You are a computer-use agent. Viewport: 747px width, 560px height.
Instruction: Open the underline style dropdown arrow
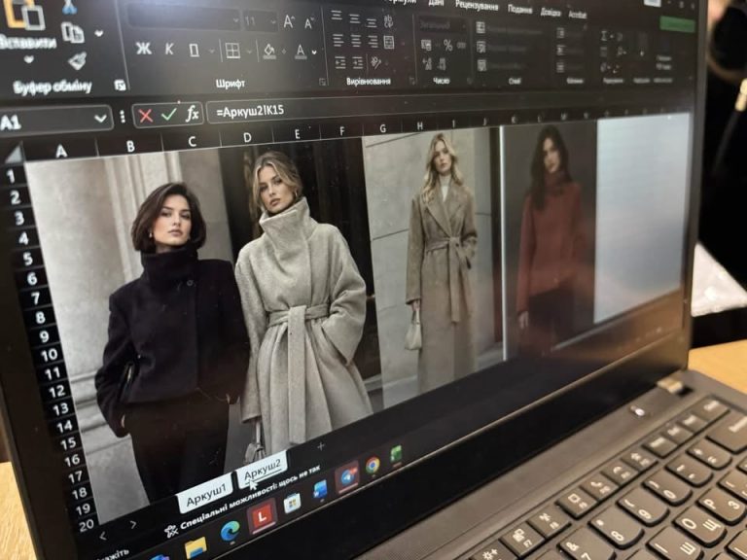pos(211,51)
